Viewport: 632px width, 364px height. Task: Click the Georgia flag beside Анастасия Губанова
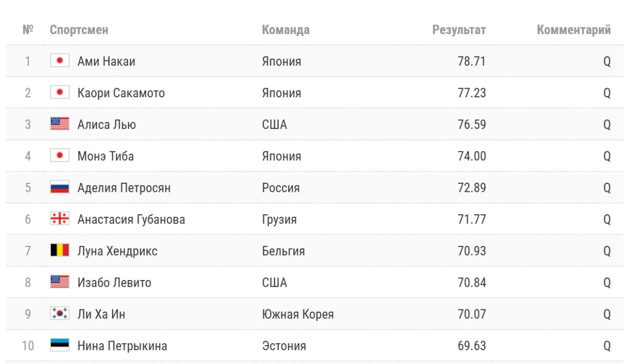point(60,219)
